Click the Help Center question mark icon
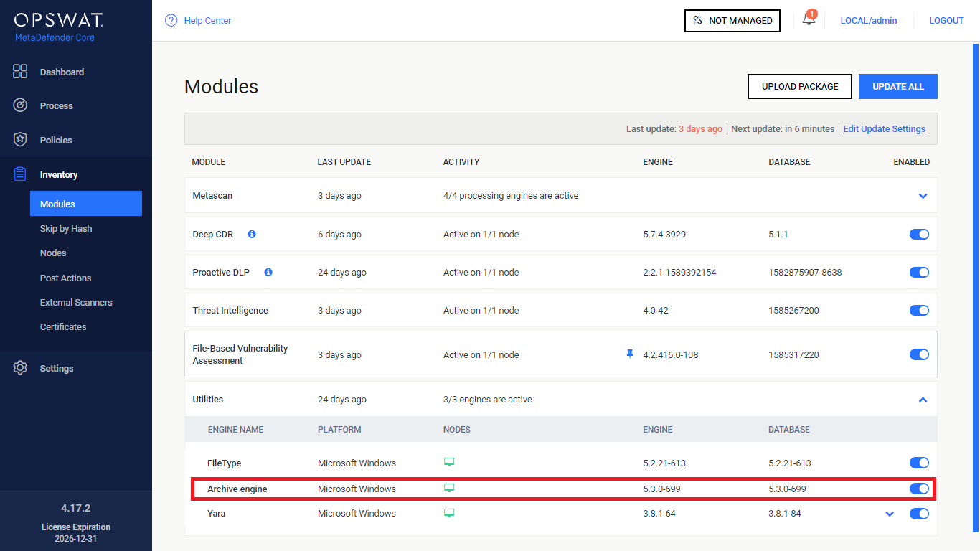The width and height of the screenshot is (980, 551). [171, 20]
